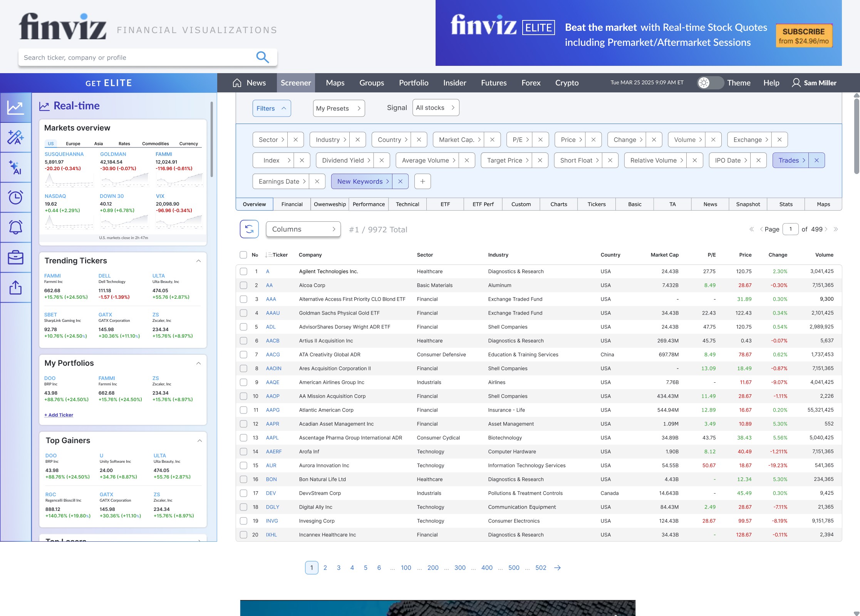
Task: Remove the IPO Date filter
Action: (758, 160)
